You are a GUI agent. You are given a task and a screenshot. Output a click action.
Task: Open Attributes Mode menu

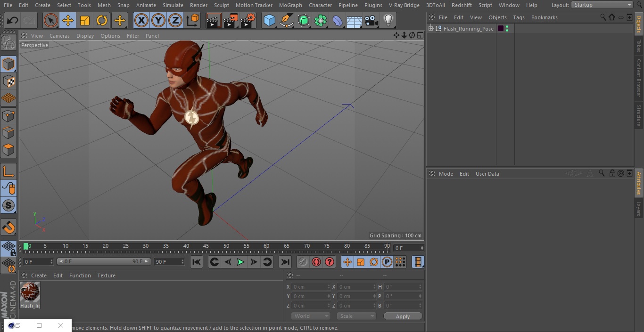tap(446, 174)
